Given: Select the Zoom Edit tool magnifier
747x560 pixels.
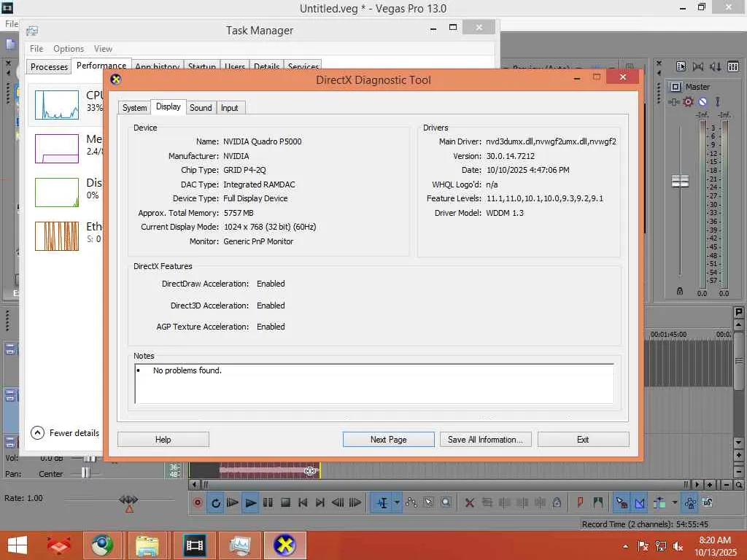Looking at the screenshot, I should (446, 502).
